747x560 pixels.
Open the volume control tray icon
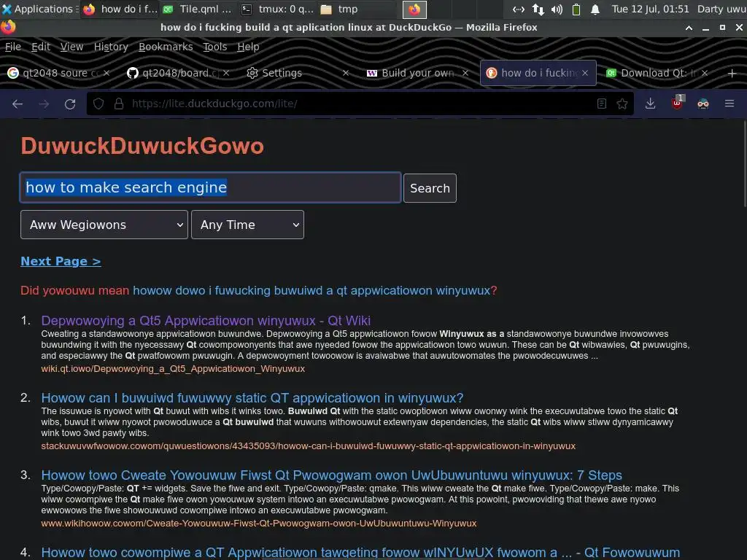coord(557,9)
